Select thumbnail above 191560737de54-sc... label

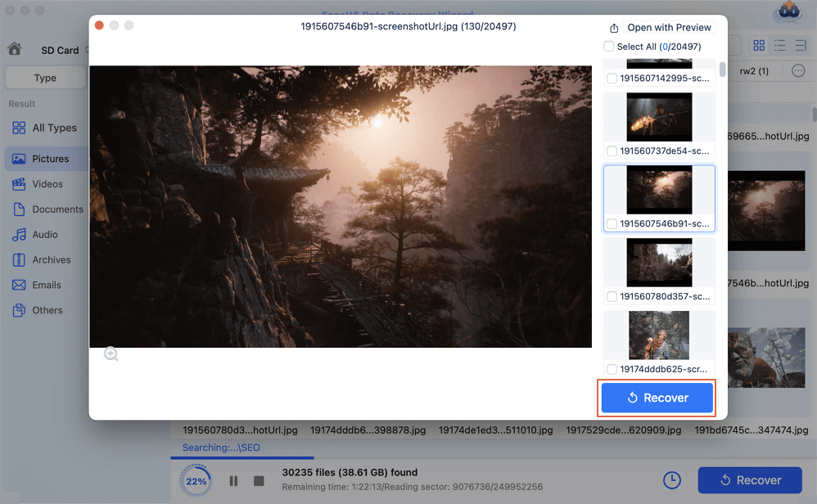(x=659, y=117)
